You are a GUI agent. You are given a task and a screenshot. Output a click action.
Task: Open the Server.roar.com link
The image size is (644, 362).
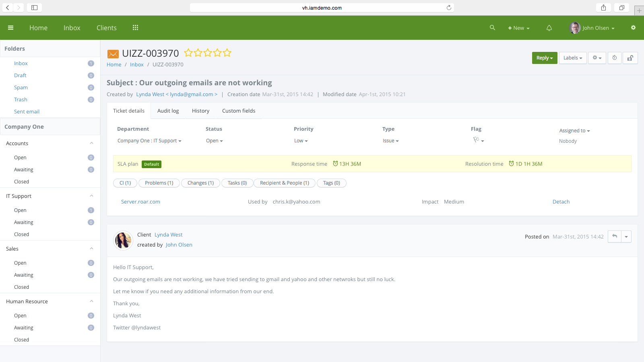pos(140,202)
